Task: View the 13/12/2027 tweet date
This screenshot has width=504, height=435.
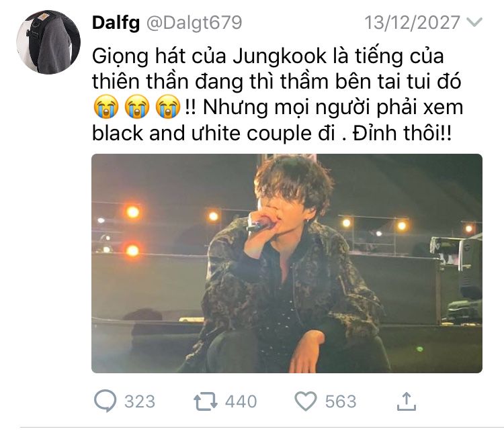Action: point(412,22)
